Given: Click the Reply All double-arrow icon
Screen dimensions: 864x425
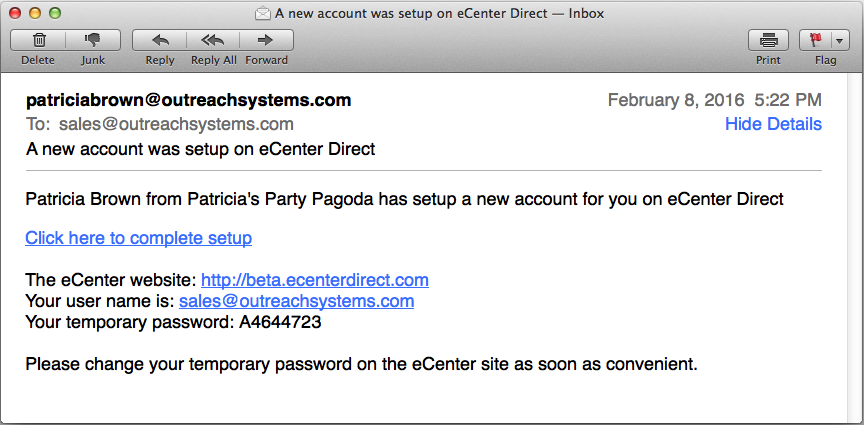Looking at the screenshot, I should (213, 40).
